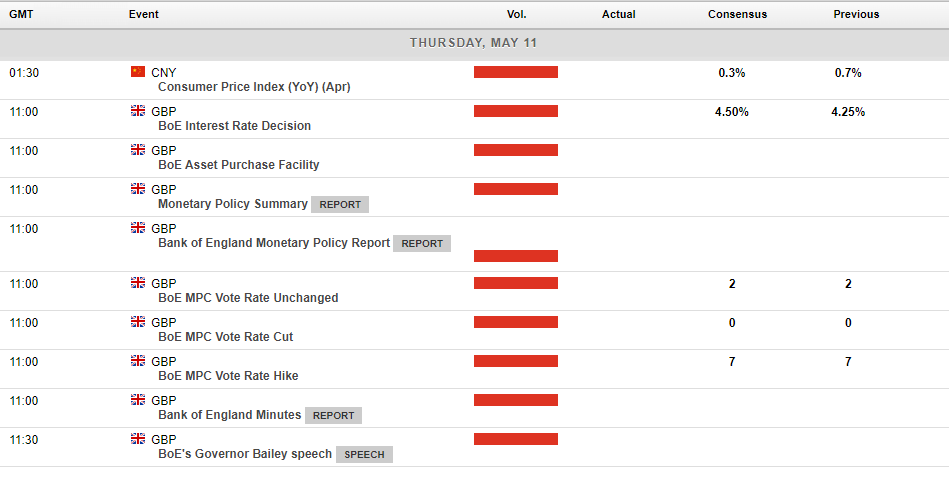
Task: Click UK flag beside Monetary Policy Summary
Action: click(x=138, y=189)
